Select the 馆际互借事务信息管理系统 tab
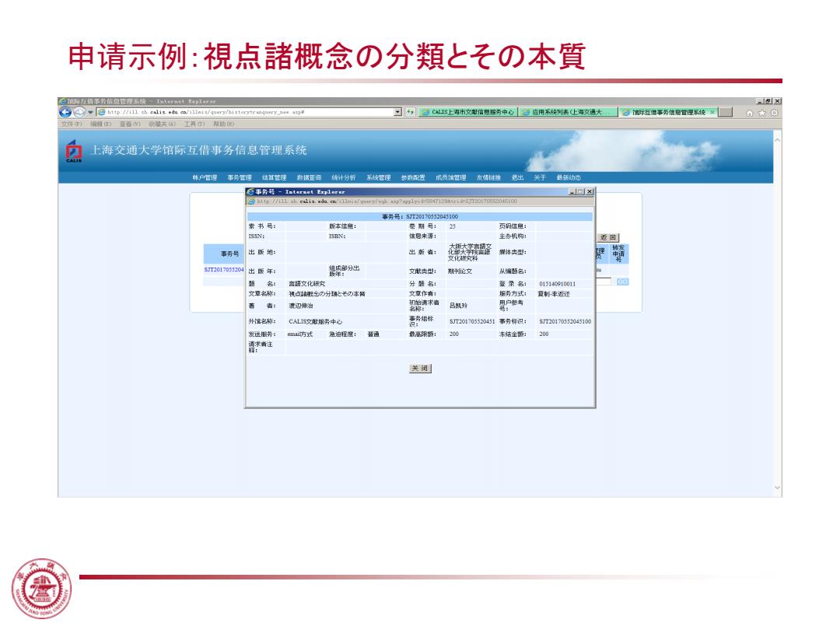This screenshot has width=840, height=630. pos(667,112)
